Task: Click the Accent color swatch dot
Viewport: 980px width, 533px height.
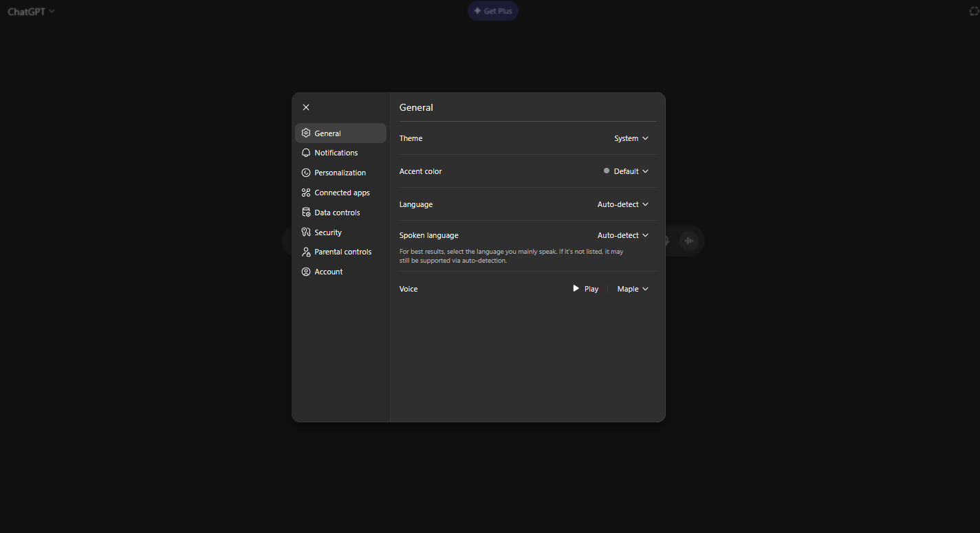Action: coord(606,171)
